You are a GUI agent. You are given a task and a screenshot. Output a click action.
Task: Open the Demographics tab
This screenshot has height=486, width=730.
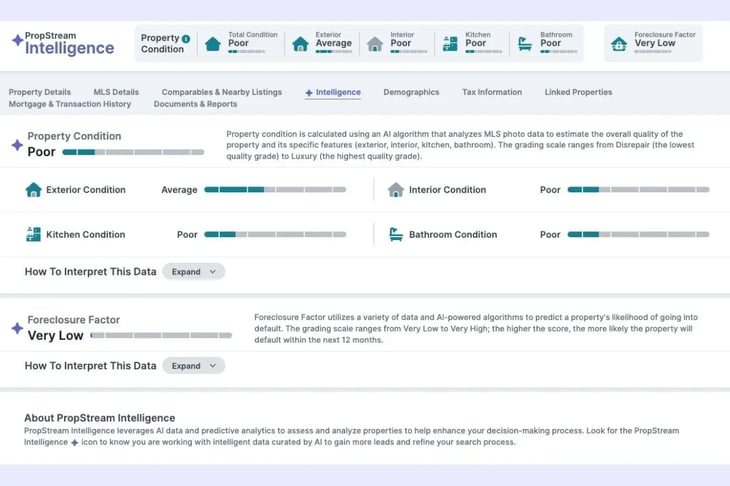pos(411,92)
